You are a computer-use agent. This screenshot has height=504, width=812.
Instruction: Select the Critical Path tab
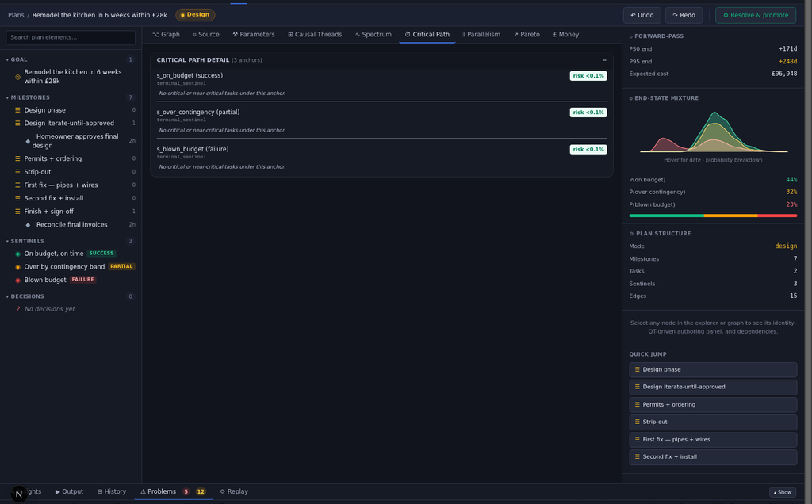click(x=427, y=35)
